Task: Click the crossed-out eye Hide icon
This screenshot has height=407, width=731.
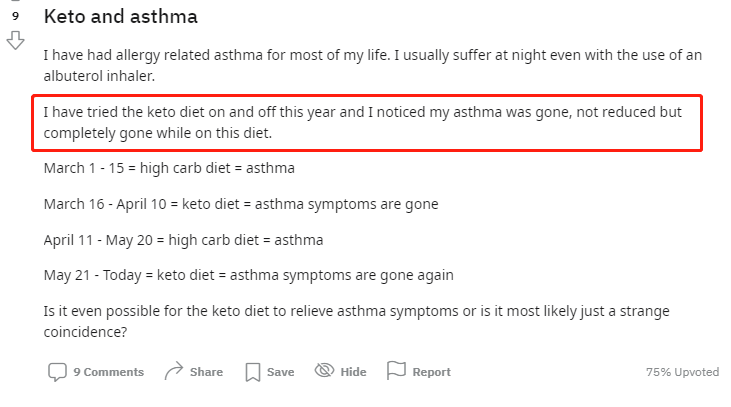Action: pyautogui.click(x=324, y=371)
